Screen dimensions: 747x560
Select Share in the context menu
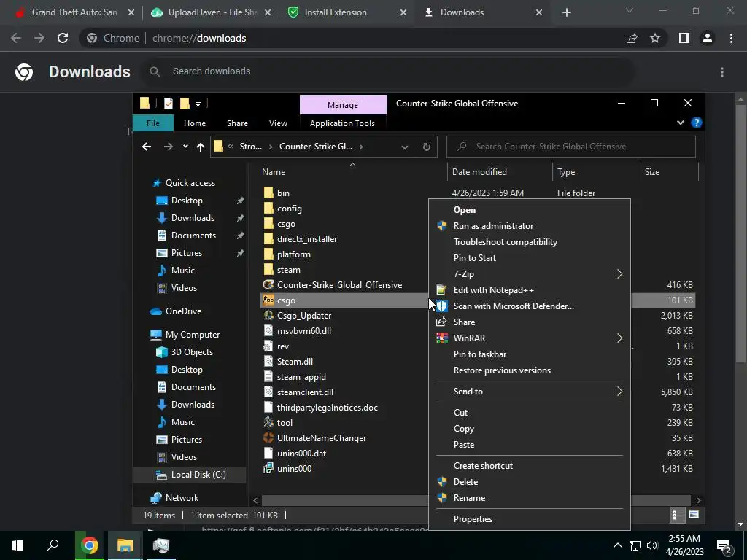tap(464, 322)
